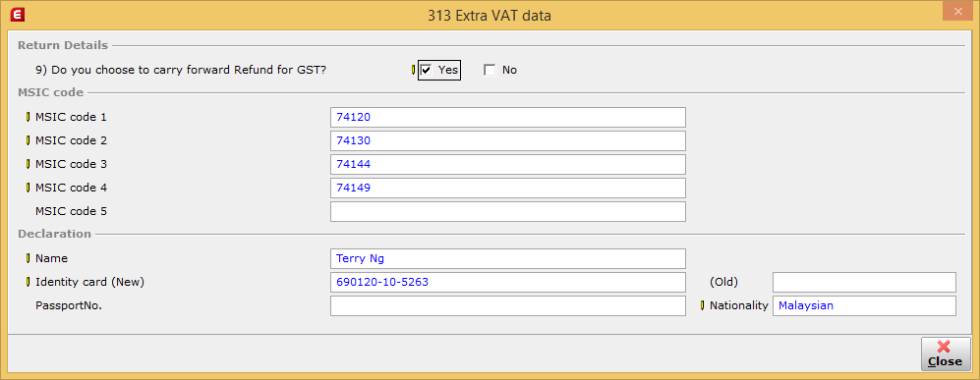The image size is (980, 380).
Task: Click the mandatory marker beside MSIC code 1
Action: tap(28, 117)
